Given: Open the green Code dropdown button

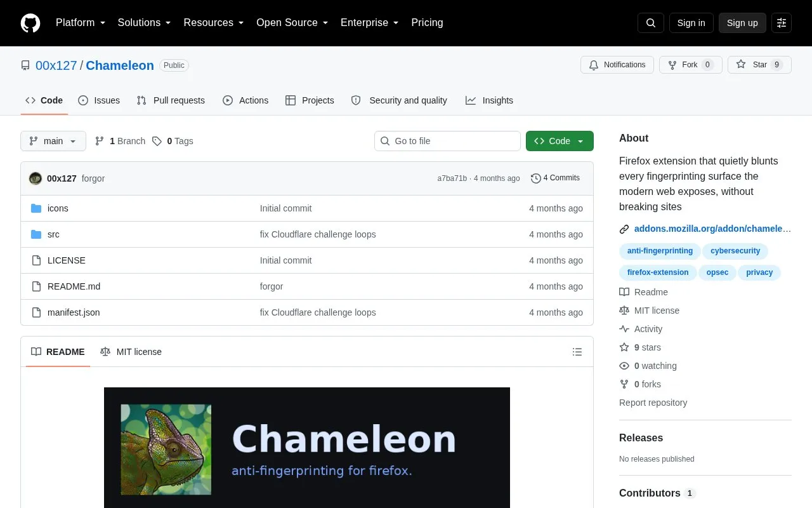Looking at the screenshot, I should (x=560, y=141).
